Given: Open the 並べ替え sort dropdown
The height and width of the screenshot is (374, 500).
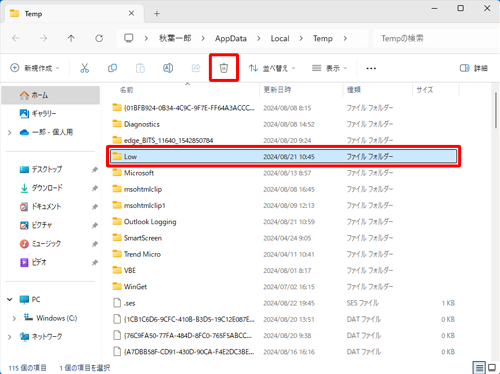Looking at the screenshot, I should click(x=272, y=68).
